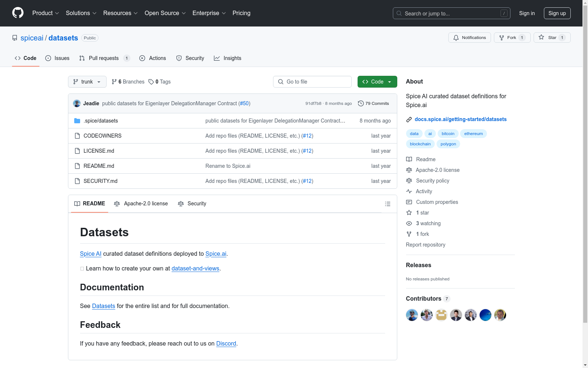
Task: Click the Activity pulse icon
Action: (409, 191)
